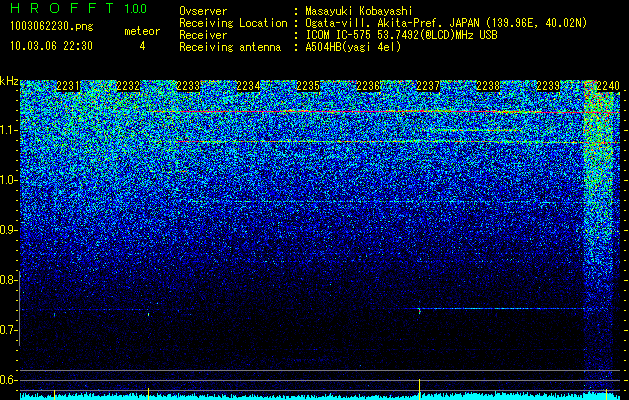Select the 0.9 kHz axis label
The width and height of the screenshot is (629, 400).
pos(7,230)
